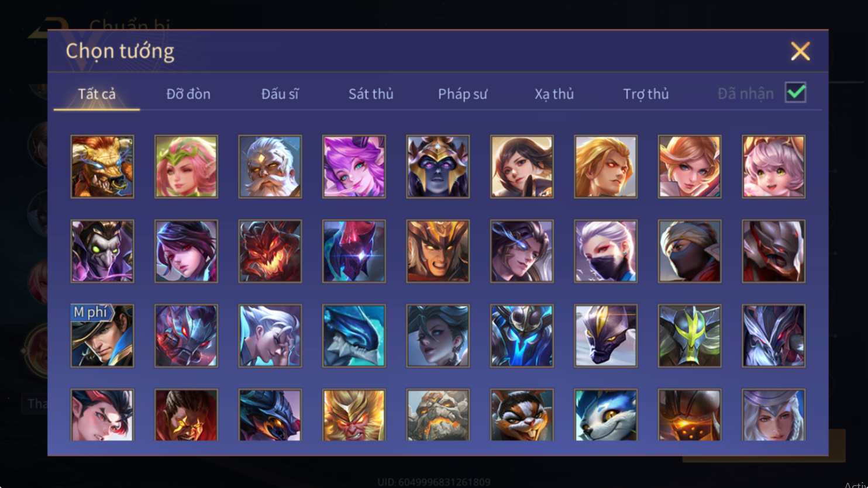The image size is (868, 488).
Task: Toggle the 'Đã nhận' checkbox
Action: [x=795, y=92]
